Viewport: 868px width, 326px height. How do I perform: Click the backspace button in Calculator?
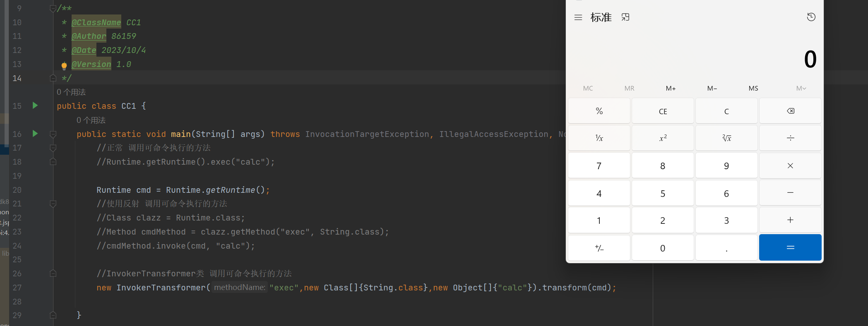point(790,111)
